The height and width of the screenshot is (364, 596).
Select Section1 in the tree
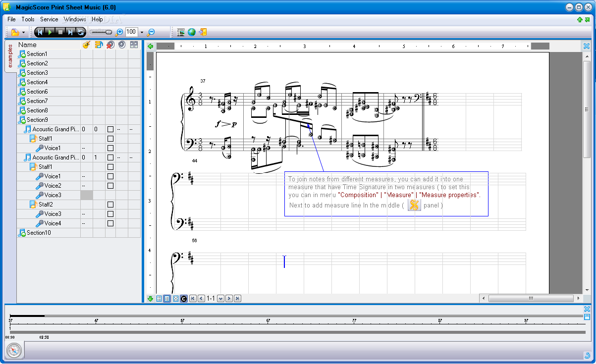tap(37, 54)
